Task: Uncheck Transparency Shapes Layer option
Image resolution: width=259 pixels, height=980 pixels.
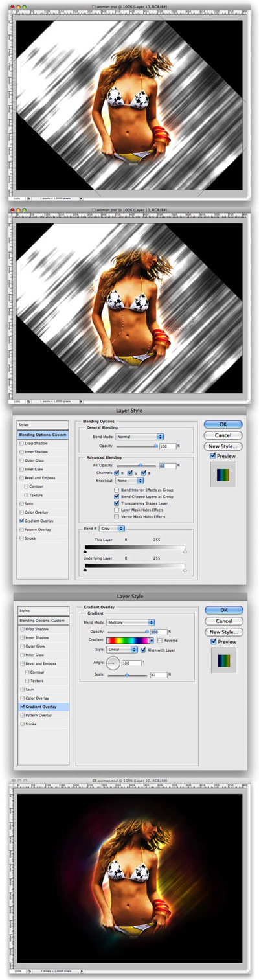Action: coord(116,503)
